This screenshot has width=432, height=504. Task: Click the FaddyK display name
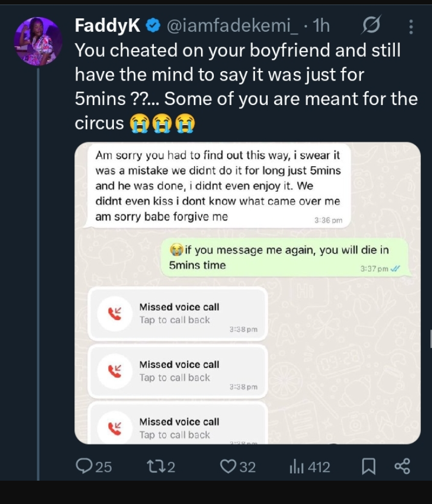pos(108,26)
